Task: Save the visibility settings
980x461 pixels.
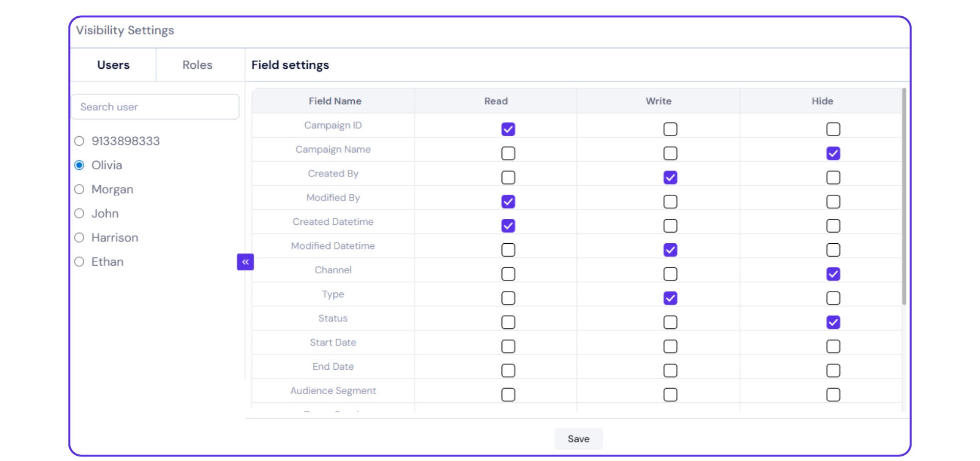Action: coord(578,439)
